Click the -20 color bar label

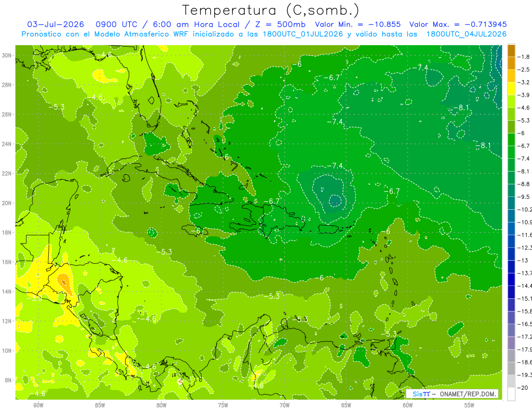524,388
